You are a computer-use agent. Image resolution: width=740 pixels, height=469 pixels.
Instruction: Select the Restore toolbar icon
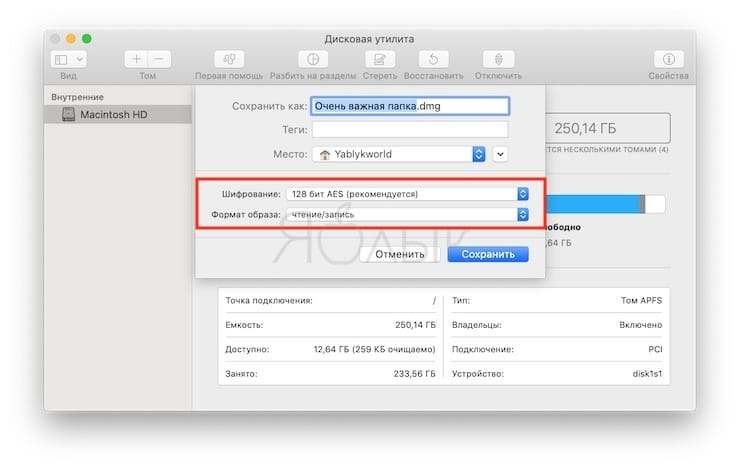coord(433,59)
